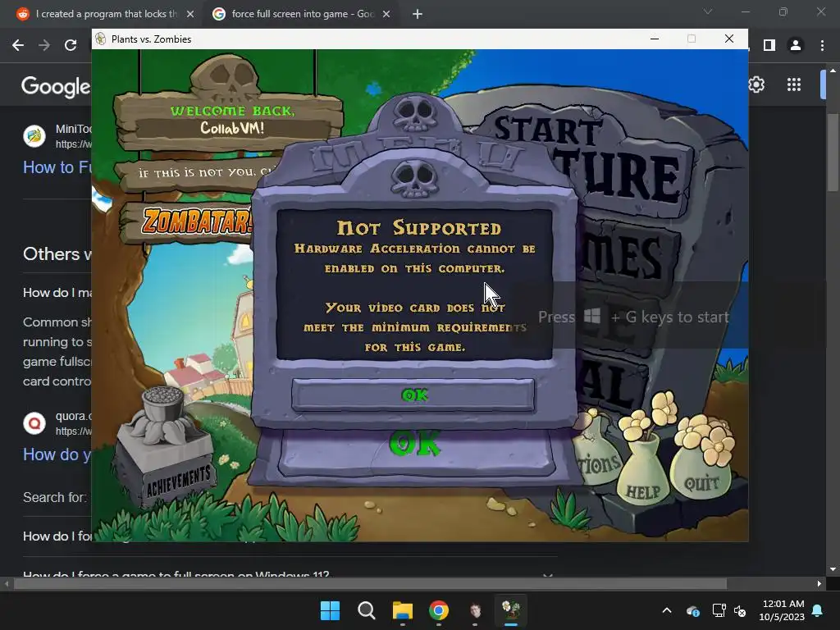Expand 'How do I fo...' related question
Image resolution: width=840 pixels, height=630 pixels.
pyautogui.click(x=57, y=536)
